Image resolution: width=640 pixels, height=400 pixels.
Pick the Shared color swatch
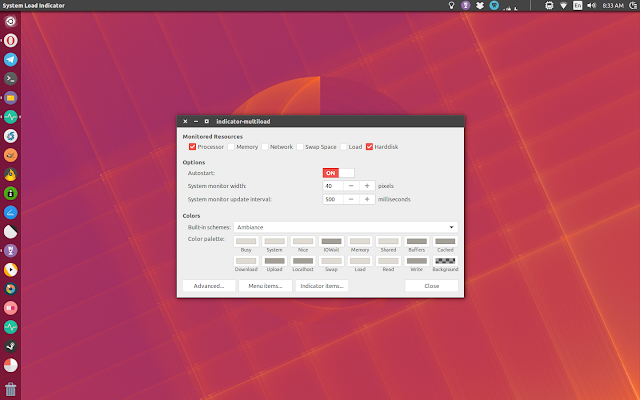click(388, 241)
